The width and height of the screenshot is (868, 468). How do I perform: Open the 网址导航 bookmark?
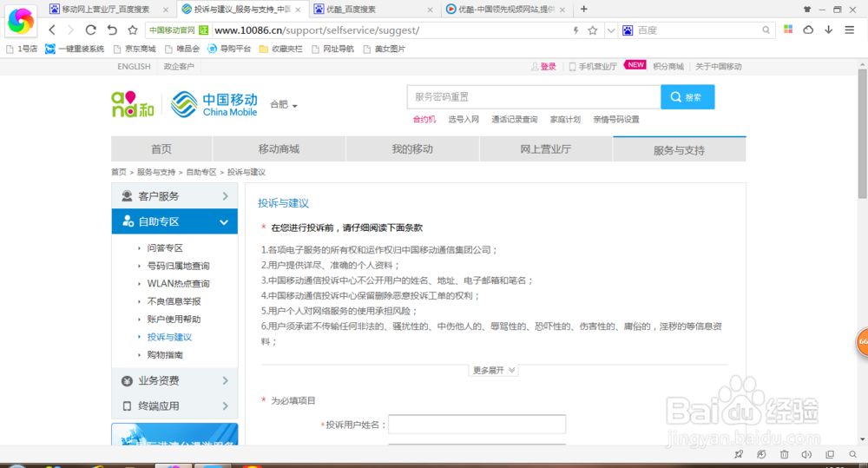tap(332, 49)
